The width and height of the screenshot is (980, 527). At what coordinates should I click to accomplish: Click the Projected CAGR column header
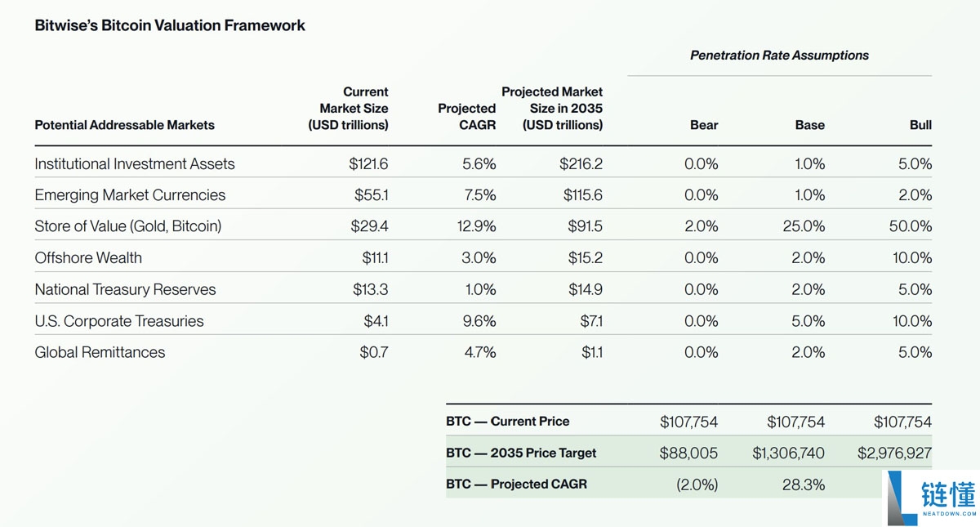pyautogui.click(x=466, y=117)
